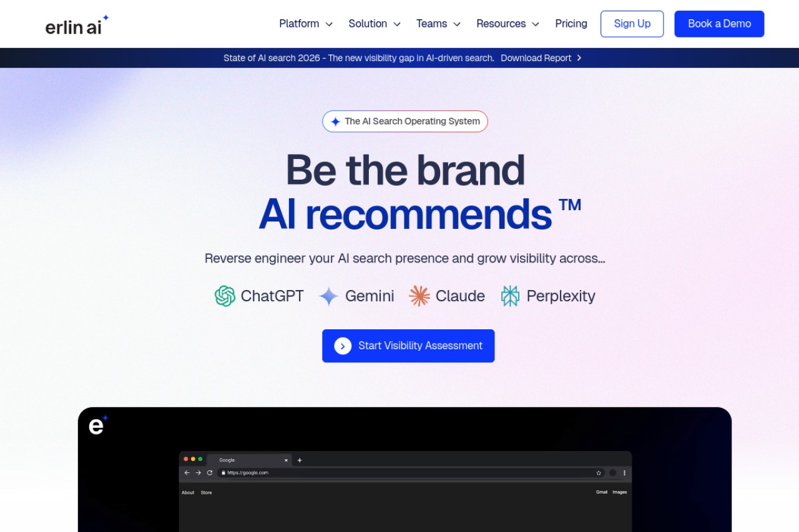The image size is (799, 532).
Task: Click the Claude starburst logo icon
Action: 419,296
